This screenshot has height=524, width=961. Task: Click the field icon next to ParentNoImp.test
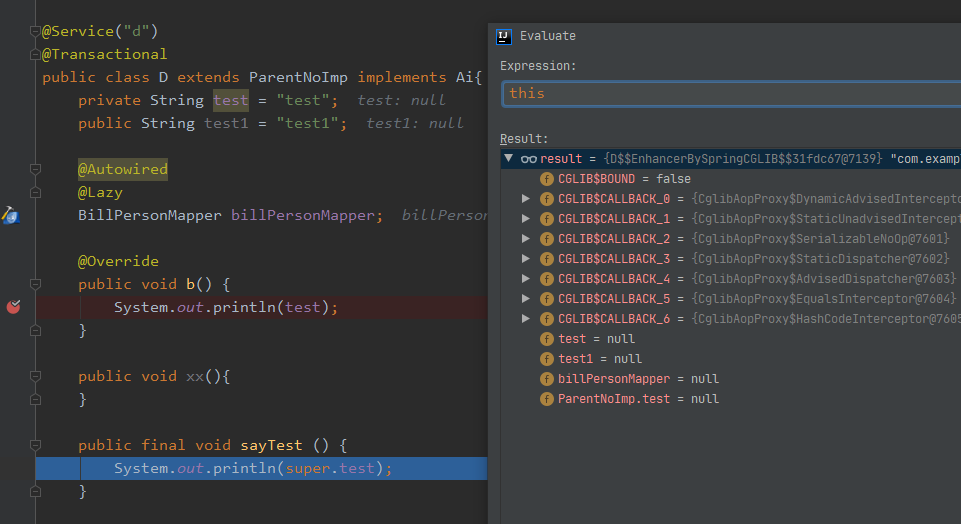(x=547, y=399)
